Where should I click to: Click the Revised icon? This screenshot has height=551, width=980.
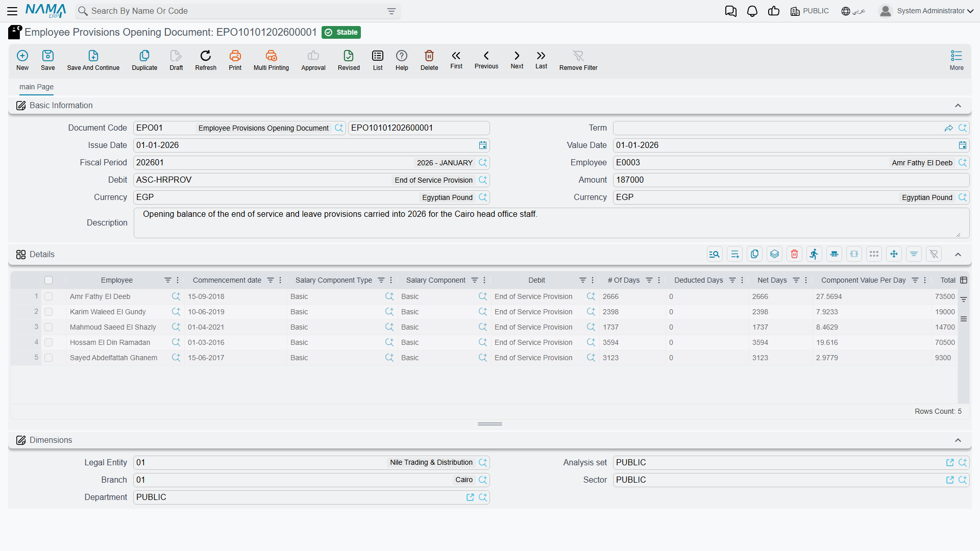pos(349,56)
